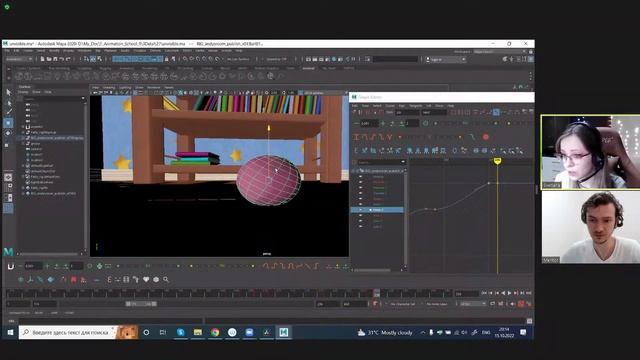The image size is (640, 360).
Task: Click the Zoom app icon on taskbar
Action: pos(249,332)
